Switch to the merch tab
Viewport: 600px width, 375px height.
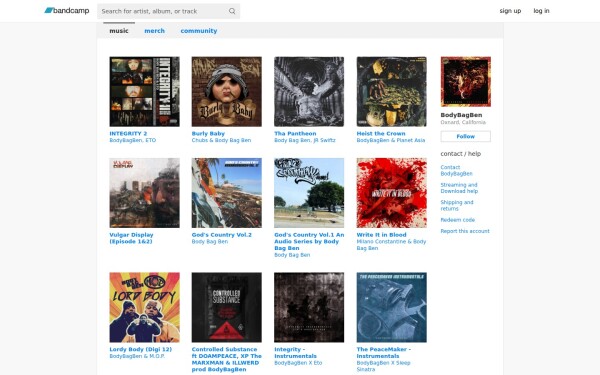(154, 31)
